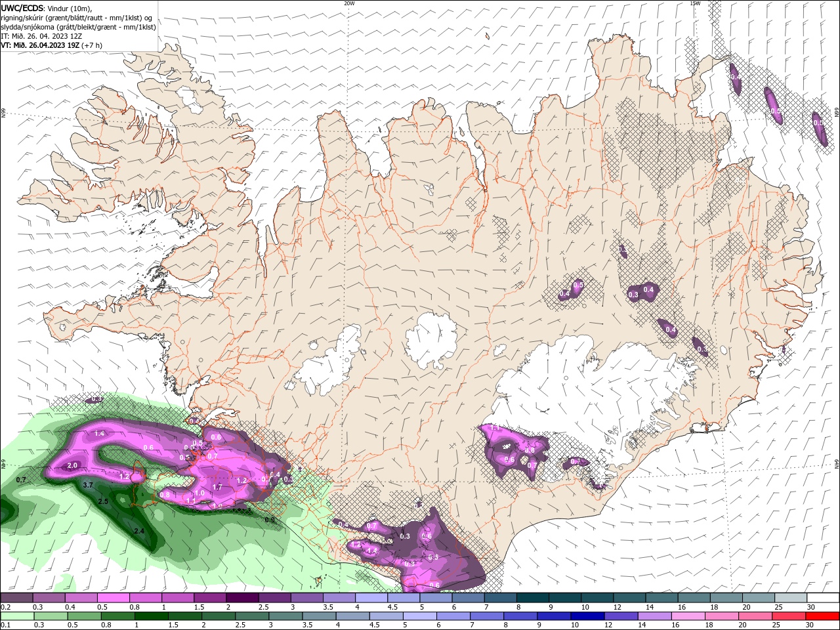
Task: Click the UWC/ECDS title text
Action: pyautogui.click(x=22, y=8)
